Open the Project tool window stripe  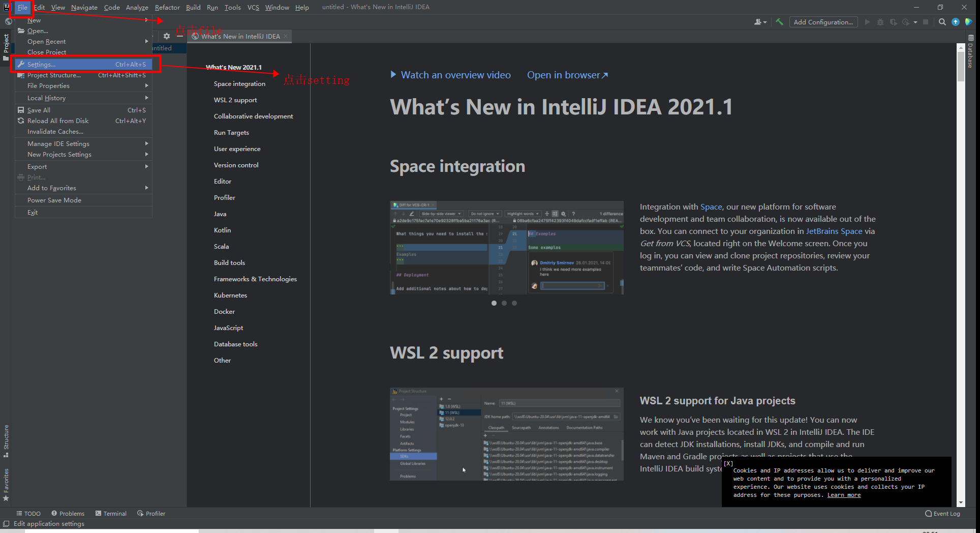pyautogui.click(x=6, y=47)
